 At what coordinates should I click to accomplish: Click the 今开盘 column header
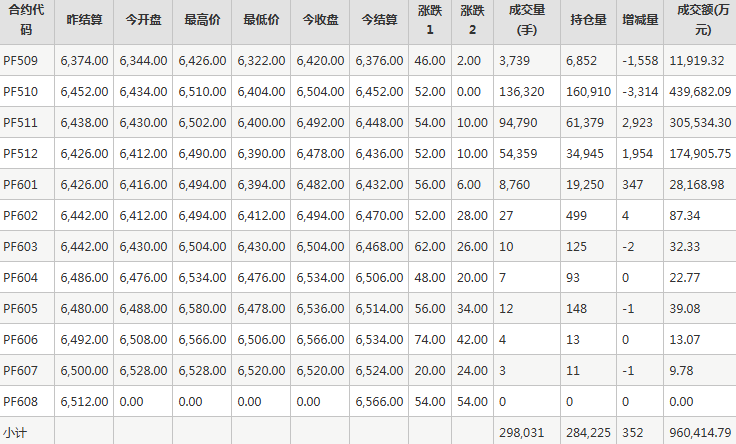(143, 21)
